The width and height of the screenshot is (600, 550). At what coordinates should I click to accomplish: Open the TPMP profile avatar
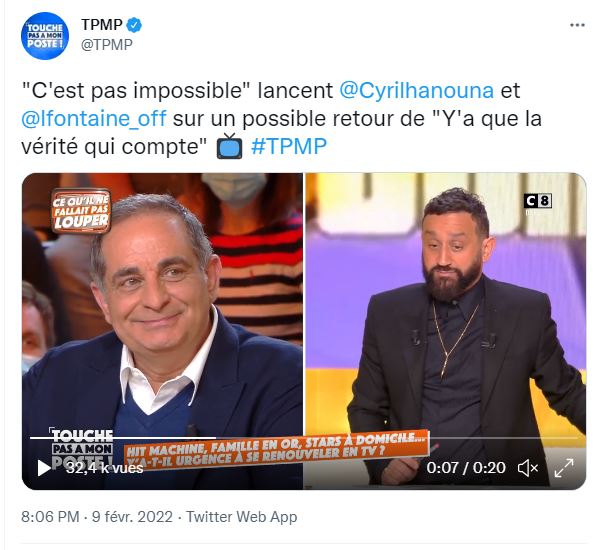[45, 36]
